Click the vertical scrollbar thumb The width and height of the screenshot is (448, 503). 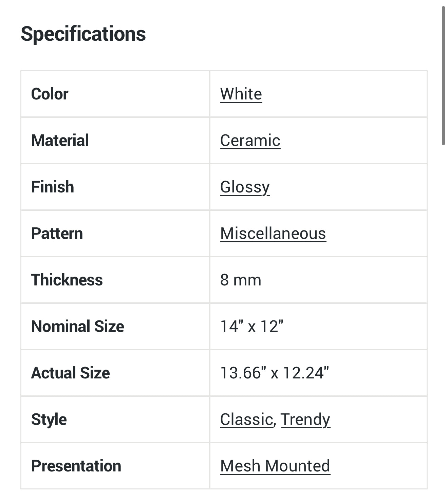443,75
